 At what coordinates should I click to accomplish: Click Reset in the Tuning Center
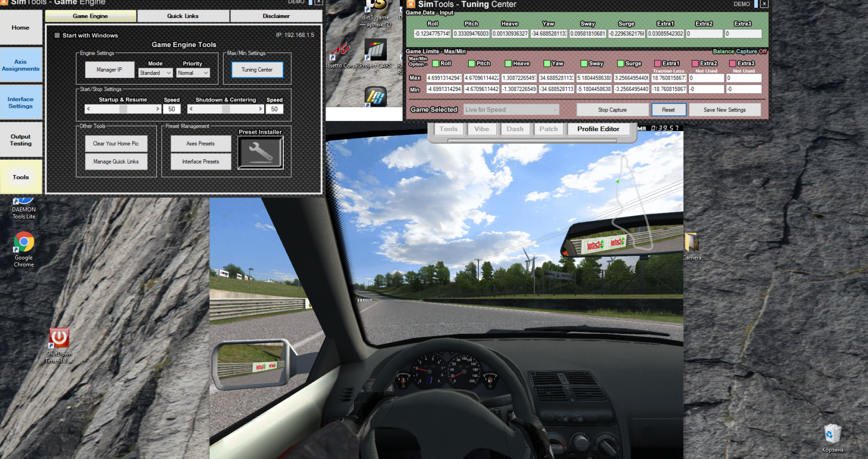668,109
